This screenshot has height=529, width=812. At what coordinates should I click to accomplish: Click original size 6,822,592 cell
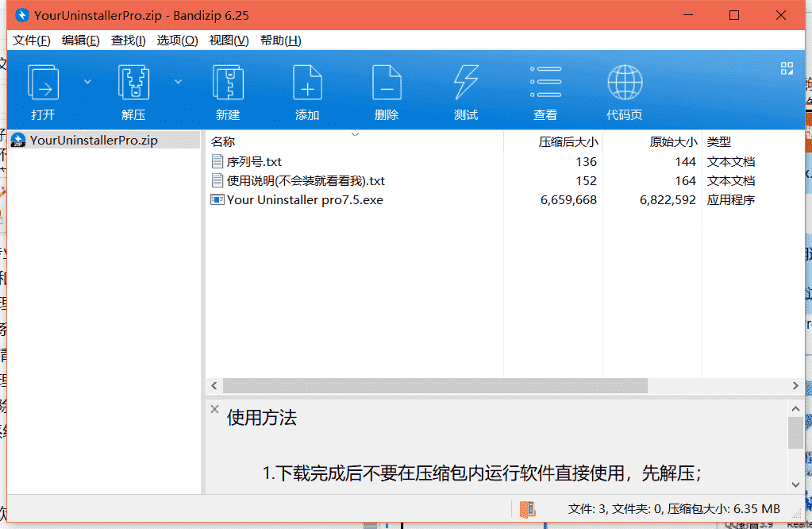pos(668,200)
